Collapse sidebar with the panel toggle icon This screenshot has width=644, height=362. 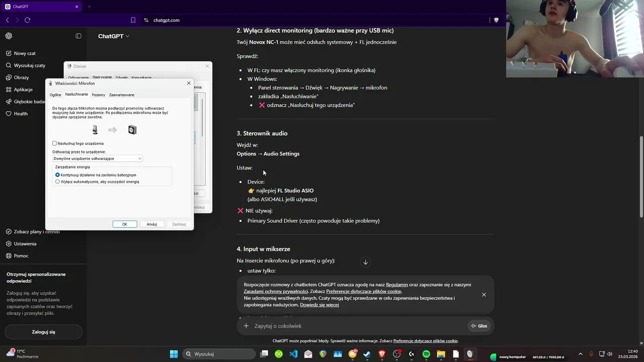pos(78,36)
